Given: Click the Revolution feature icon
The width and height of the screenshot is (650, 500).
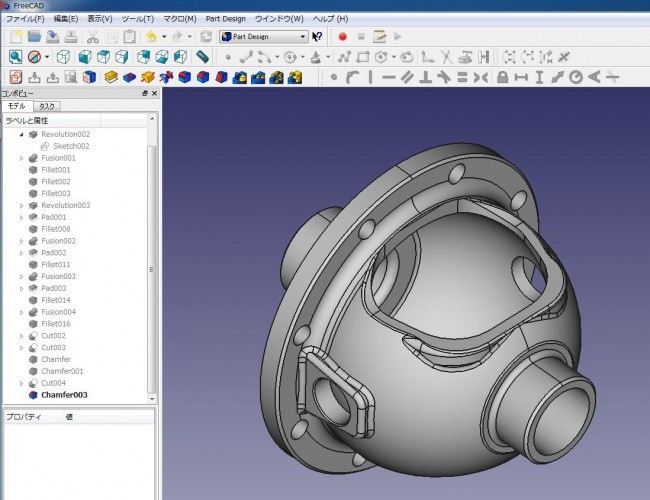Looking at the screenshot, I should pos(148,77).
